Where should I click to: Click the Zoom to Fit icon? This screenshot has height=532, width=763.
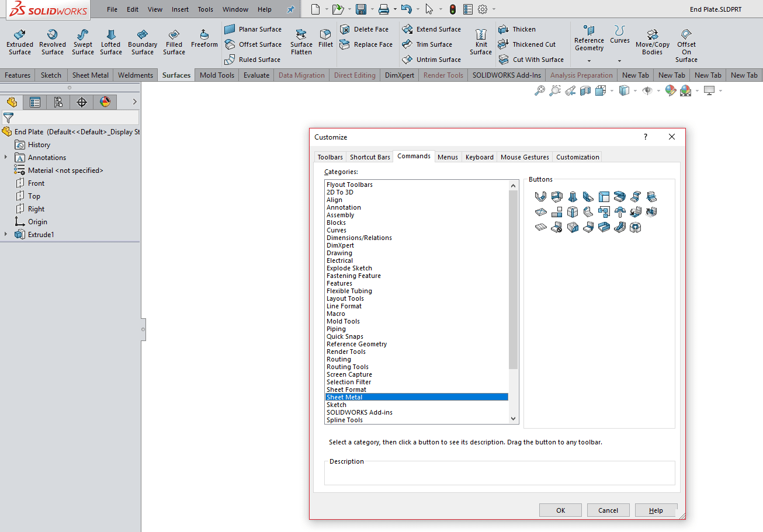click(x=540, y=91)
